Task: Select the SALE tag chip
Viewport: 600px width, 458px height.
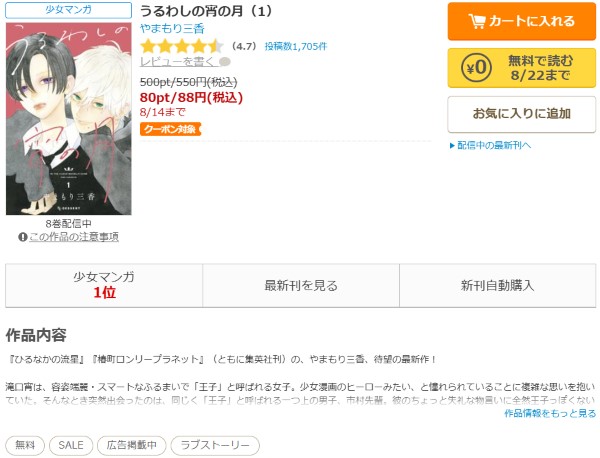Action: point(71,445)
